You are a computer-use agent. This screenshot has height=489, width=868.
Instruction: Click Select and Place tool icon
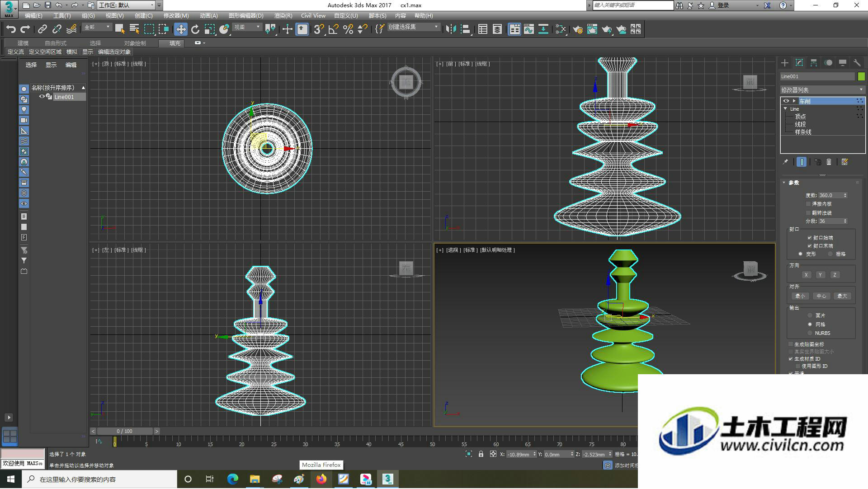(224, 29)
